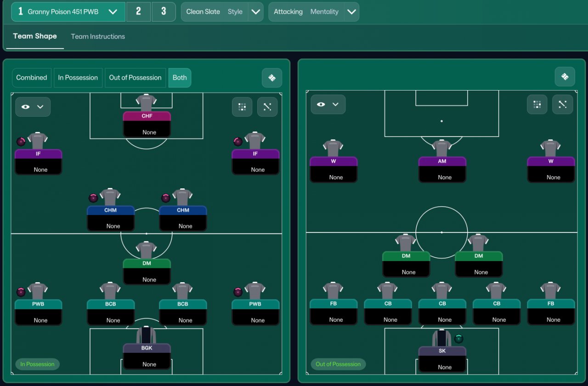Viewport: 588px width, 386px height.
Task: Click the role badge beside right CHM
Action: coord(166,198)
